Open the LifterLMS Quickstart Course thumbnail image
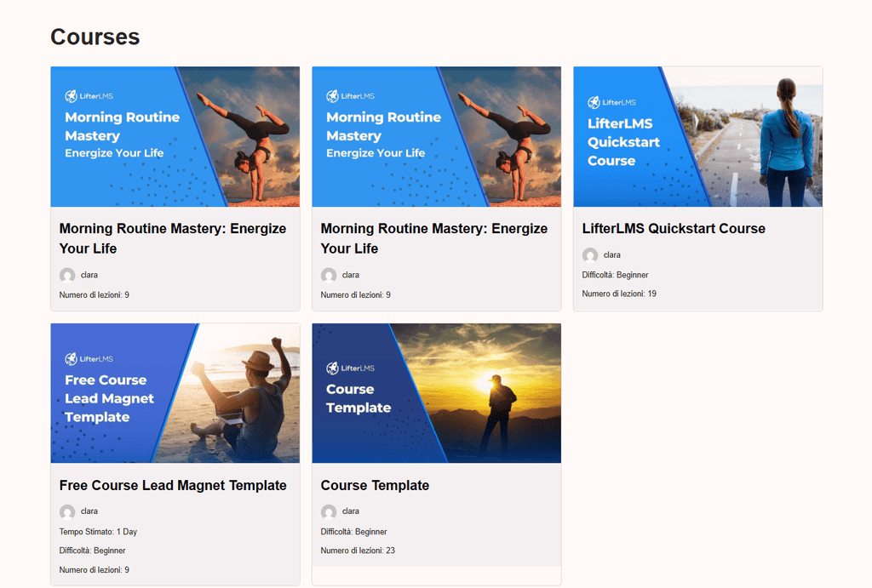Viewport: 872px width, 588px height. [x=698, y=137]
